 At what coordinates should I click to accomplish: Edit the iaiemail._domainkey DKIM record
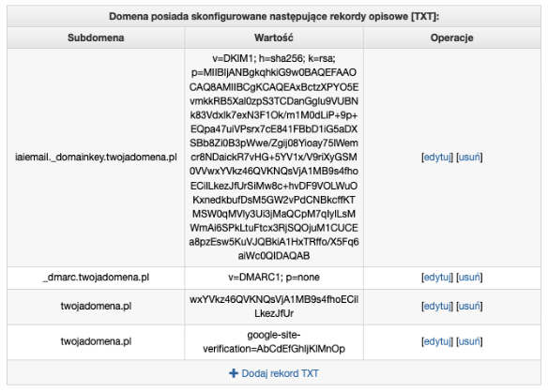point(437,158)
